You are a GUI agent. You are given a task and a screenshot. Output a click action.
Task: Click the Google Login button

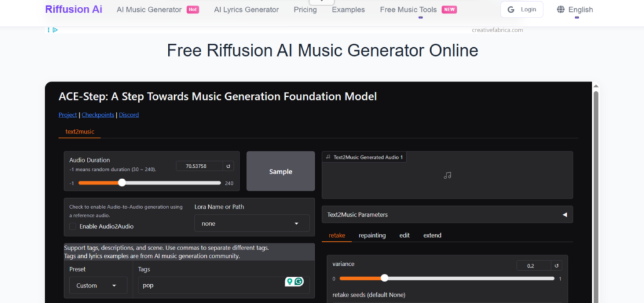(x=521, y=9)
